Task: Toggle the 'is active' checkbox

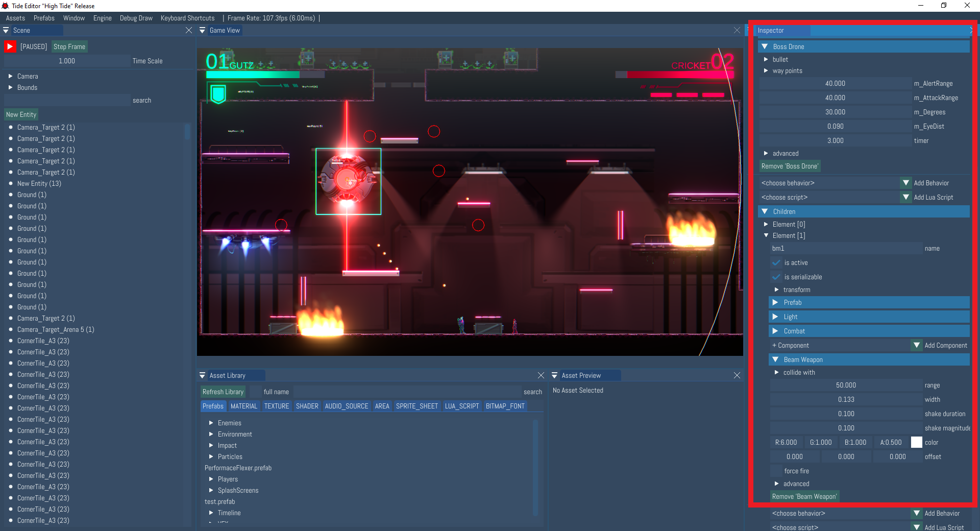Action: (x=777, y=263)
